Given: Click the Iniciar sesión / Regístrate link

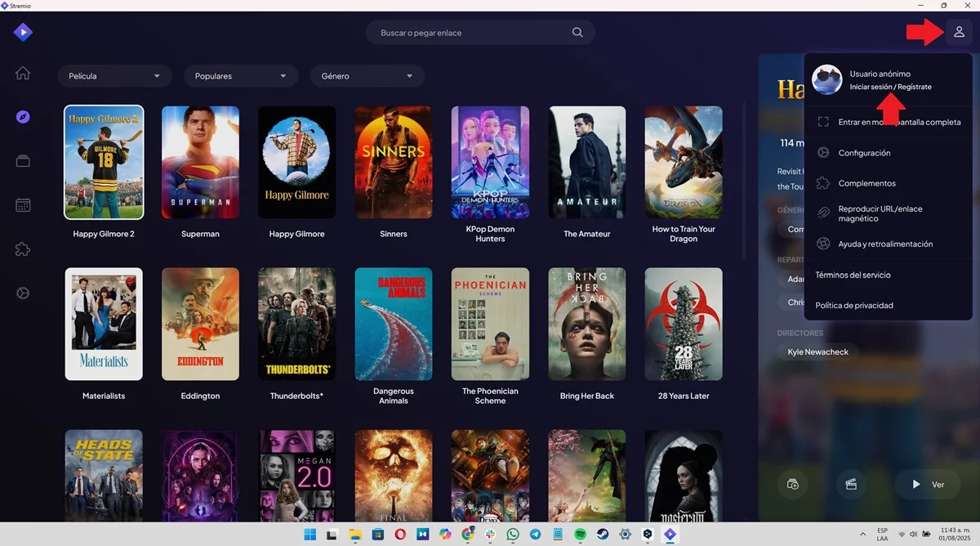Looking at the screenshot, I should coord(890,87).
